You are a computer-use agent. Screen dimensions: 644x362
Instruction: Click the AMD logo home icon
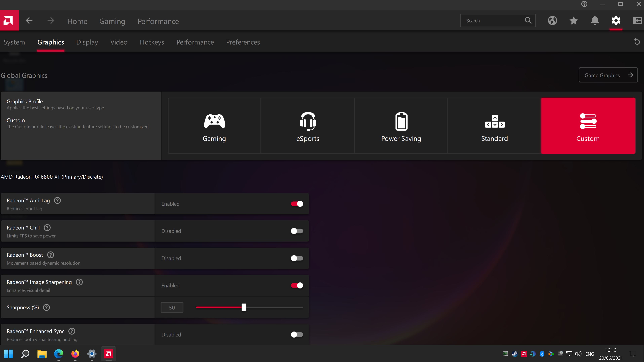pos(9,20)
